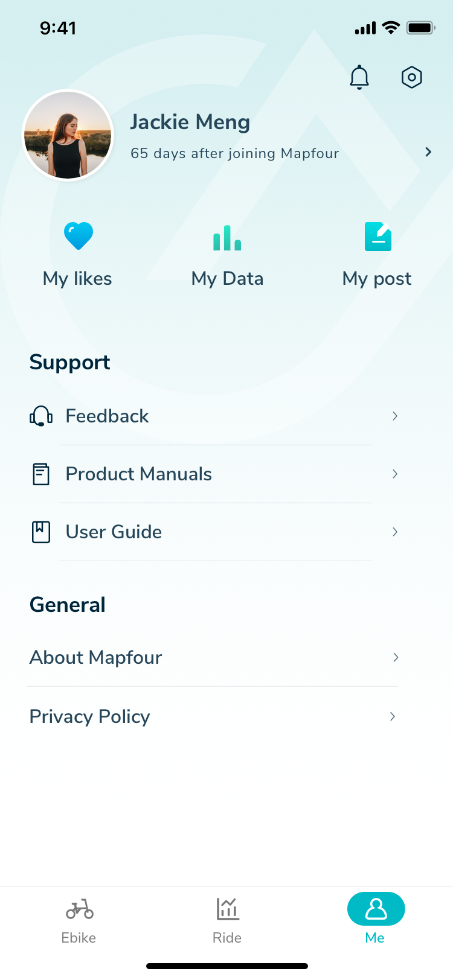The width and height of the screenshot is (453, 980).
Task: Expand the Privacy Policy chevron
Action: pos(393,716)
